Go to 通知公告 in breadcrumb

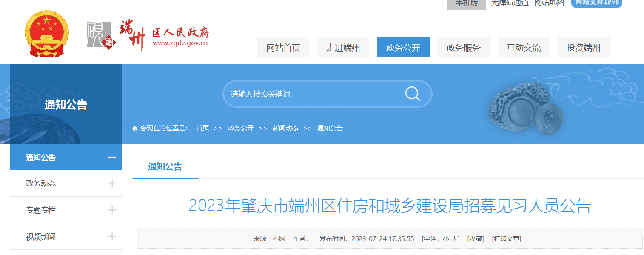[330, 128]
